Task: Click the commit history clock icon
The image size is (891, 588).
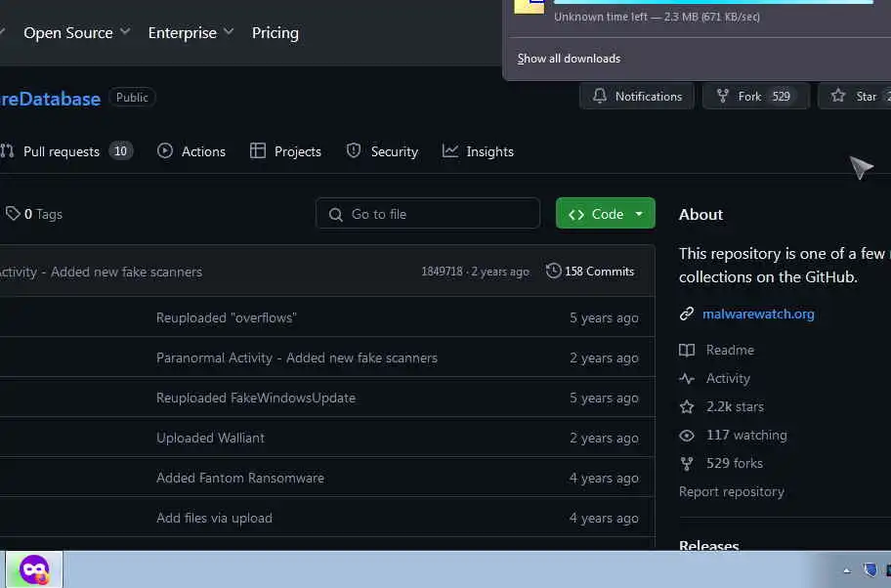Action: (x=554, y=271)
